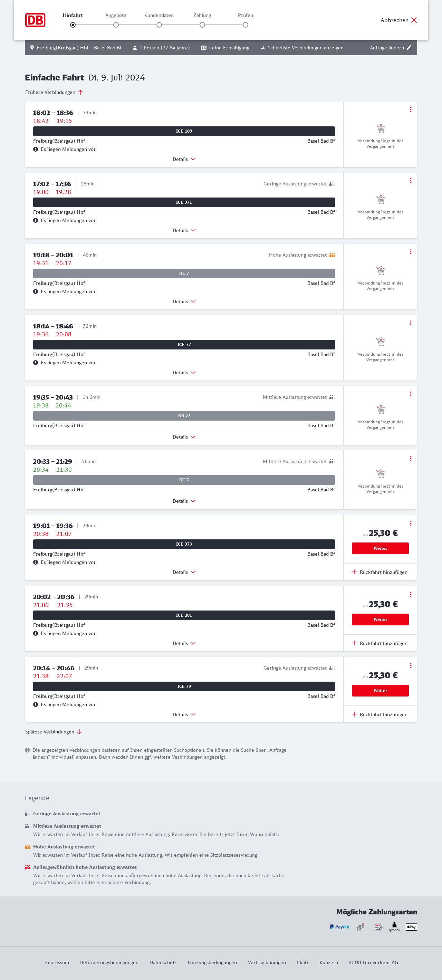Image resolution: width=442 pixels, height=980 pixels.
Task: Click the PayPal payment icon
Action: coord(339,927)
